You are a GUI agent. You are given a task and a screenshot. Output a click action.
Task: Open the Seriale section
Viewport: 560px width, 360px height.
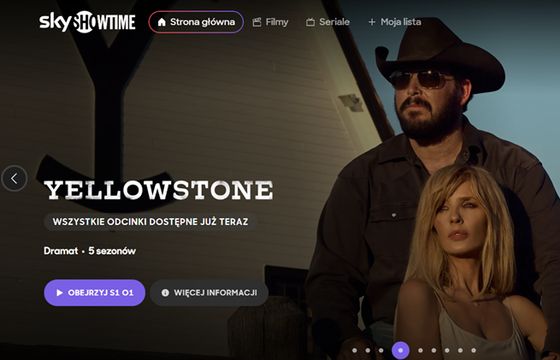(328, 22)
